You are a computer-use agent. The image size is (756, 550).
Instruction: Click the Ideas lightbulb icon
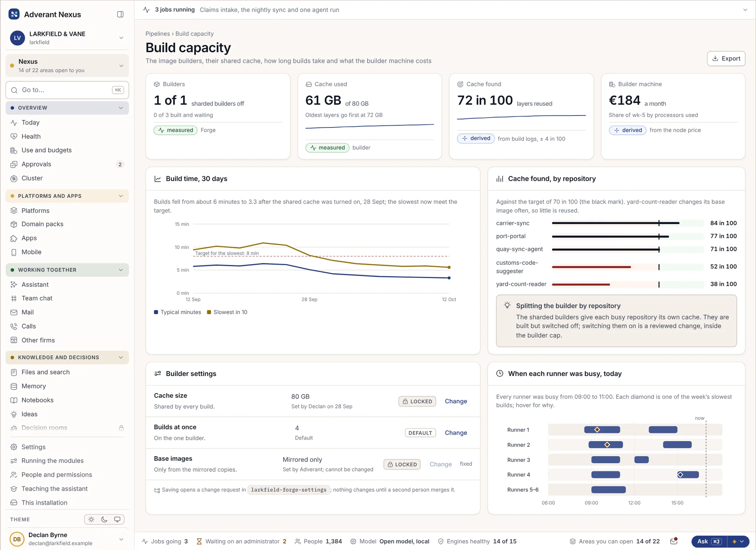click(x=14, y=414)
